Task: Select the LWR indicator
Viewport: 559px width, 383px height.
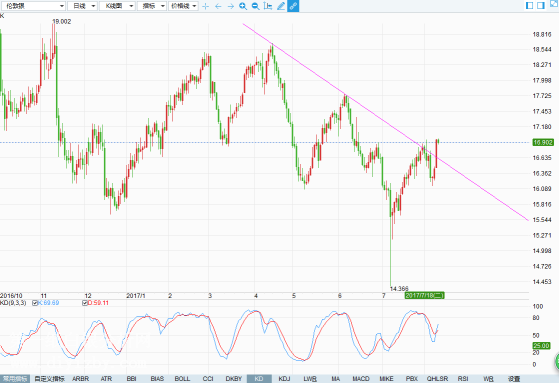Action: point(310,379)
